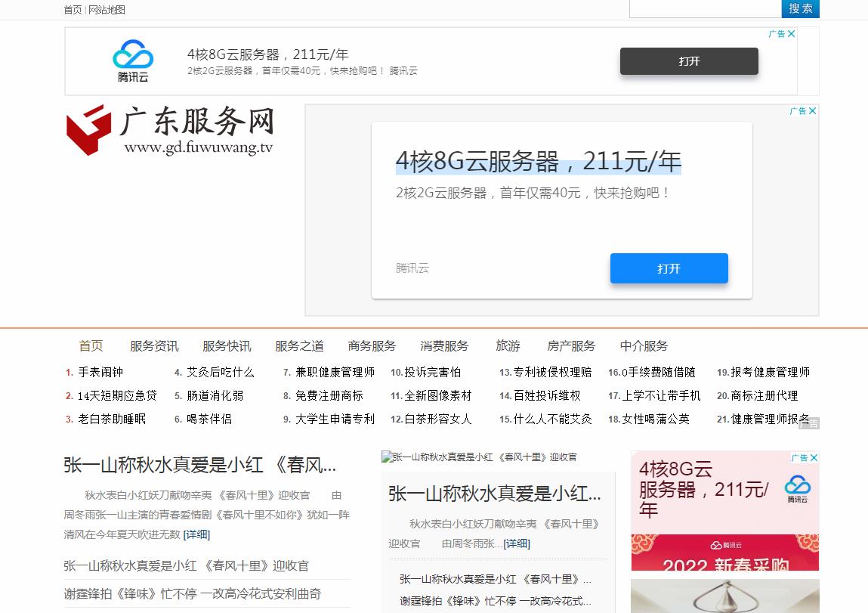Select the 首页 navigation tab
The image size is (868, 613).
(91, 346)
